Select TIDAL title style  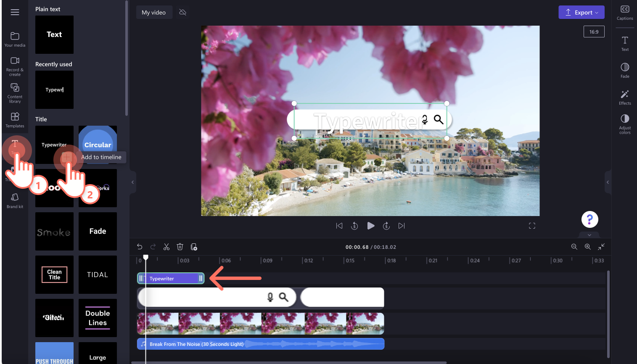click(98, 274)
